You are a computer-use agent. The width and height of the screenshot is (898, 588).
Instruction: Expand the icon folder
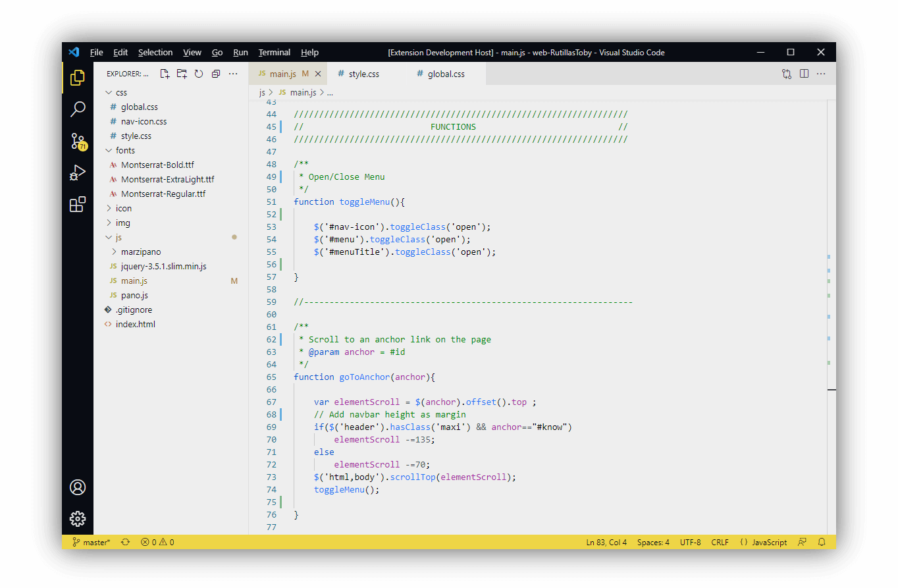click(x=171, y=208)
